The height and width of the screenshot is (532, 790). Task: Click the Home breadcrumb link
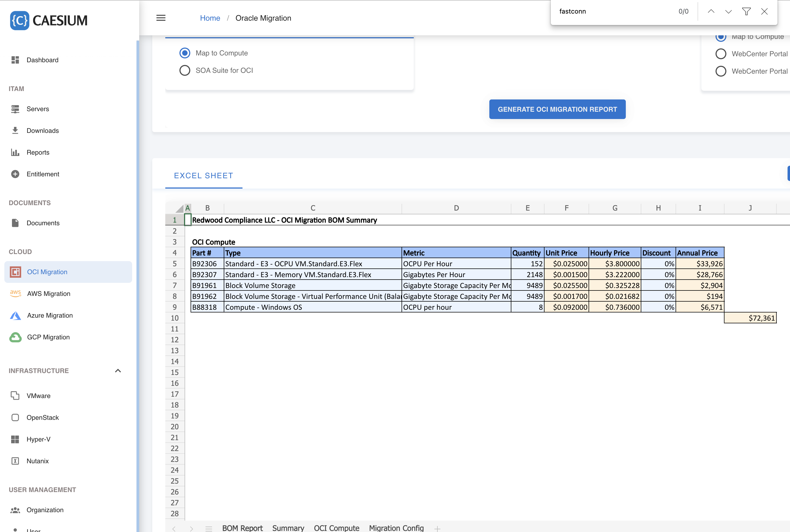tap(210, 18)
